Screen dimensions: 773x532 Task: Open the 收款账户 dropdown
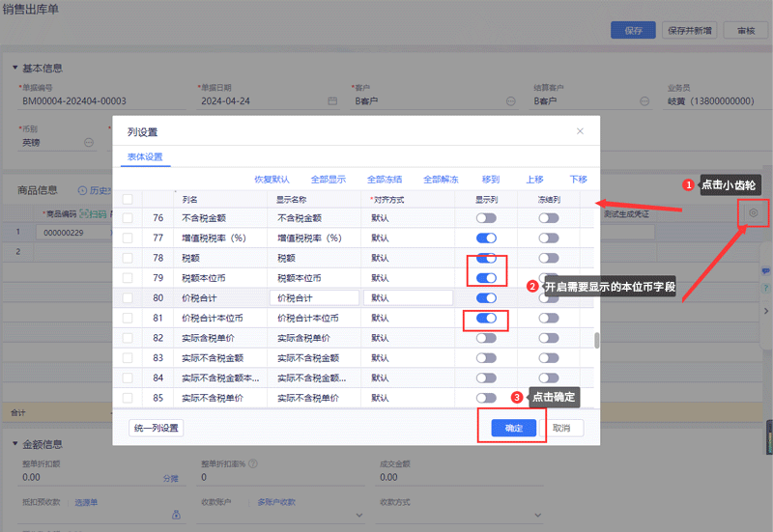pyautogui.click(x=358, y=516)
